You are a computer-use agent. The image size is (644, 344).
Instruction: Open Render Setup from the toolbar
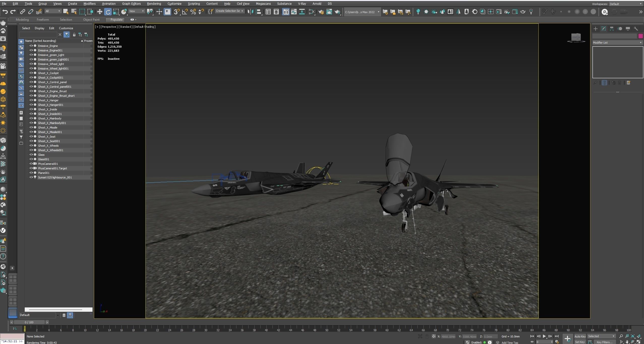click(x=321, y=12)
